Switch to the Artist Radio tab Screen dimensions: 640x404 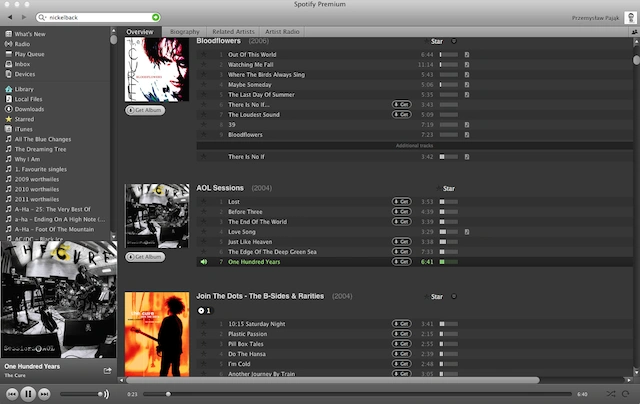[x=282, y=32]
